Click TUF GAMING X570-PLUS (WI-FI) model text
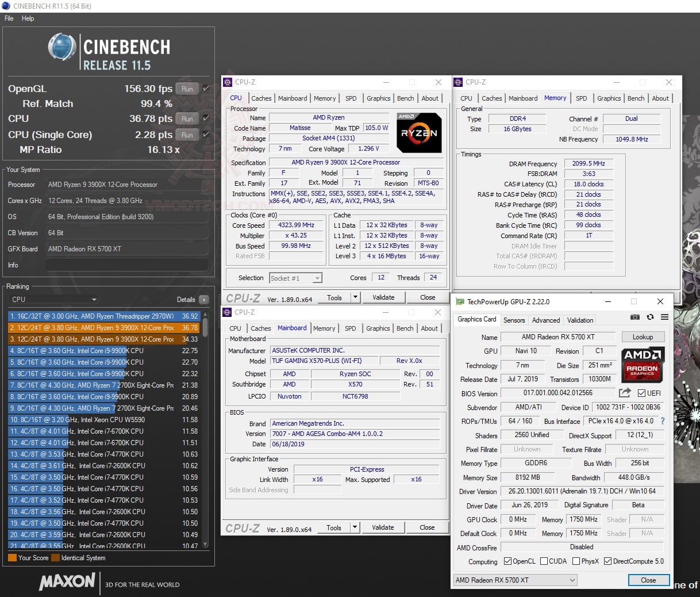This screenshot has height=597, width=700. click(317, 361)
